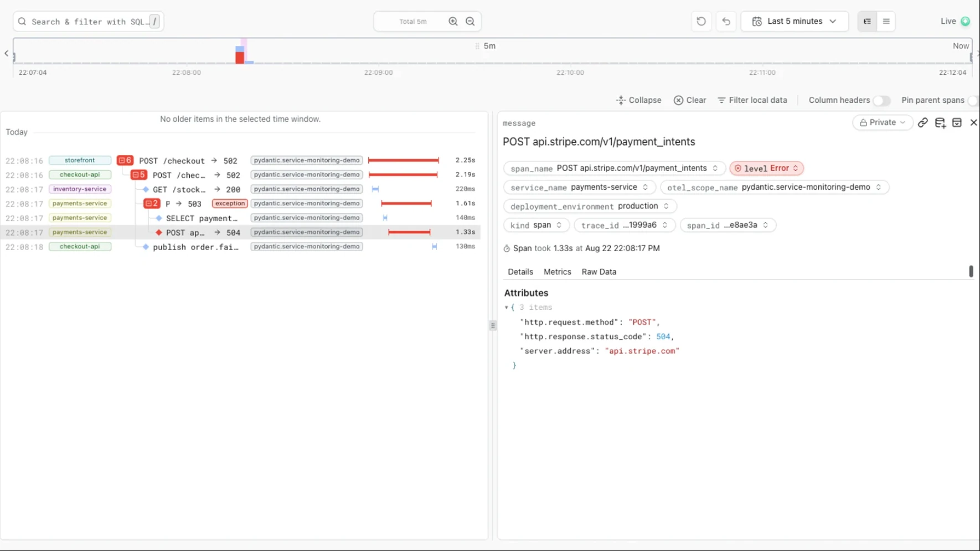This screenshot has width=980, height=551.
Task: Click the panel splitter drag handle
Action: 493,326
